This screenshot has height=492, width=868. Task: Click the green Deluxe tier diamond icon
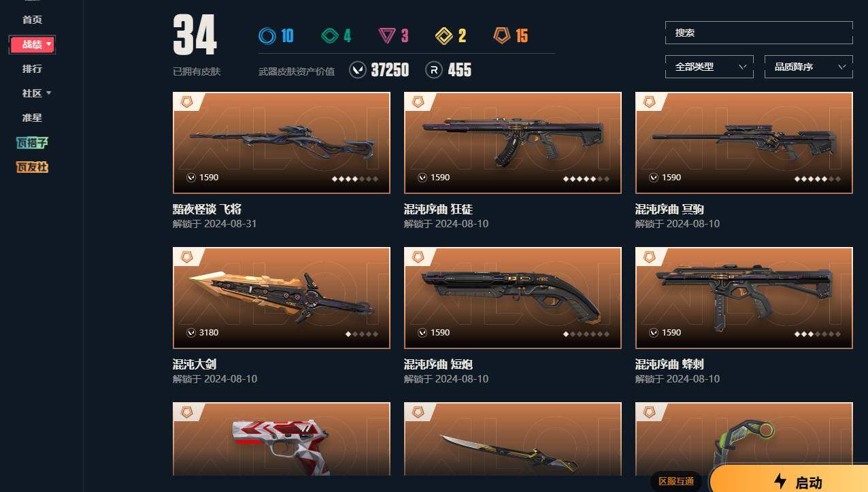330,35
